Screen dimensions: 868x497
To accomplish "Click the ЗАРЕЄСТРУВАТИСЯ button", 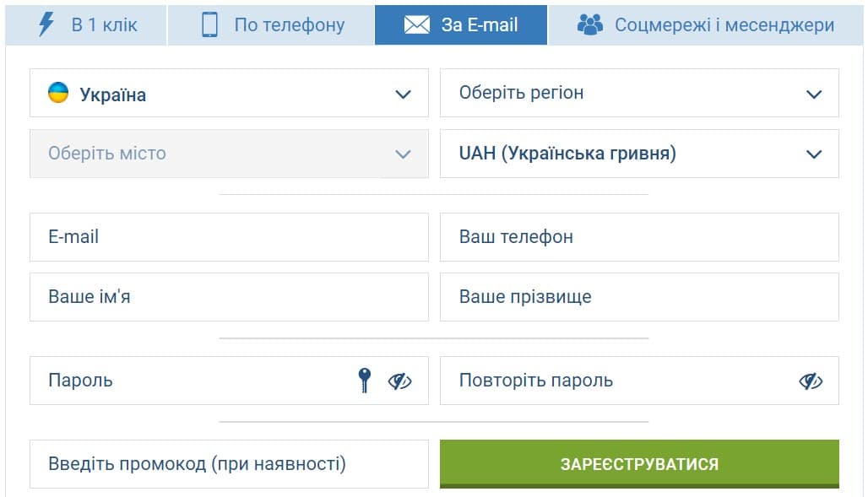I will pyautogui.click(x=639, y=464).
